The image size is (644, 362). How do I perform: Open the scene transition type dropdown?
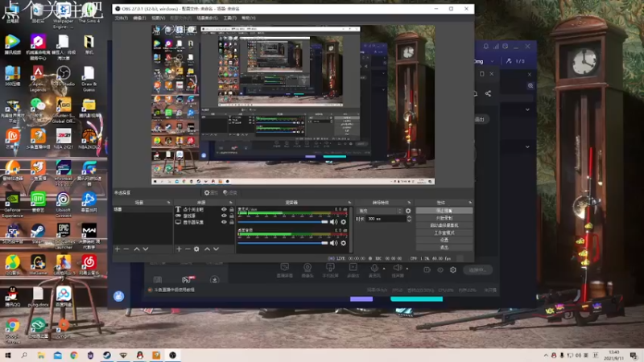[x=380, y=211]
